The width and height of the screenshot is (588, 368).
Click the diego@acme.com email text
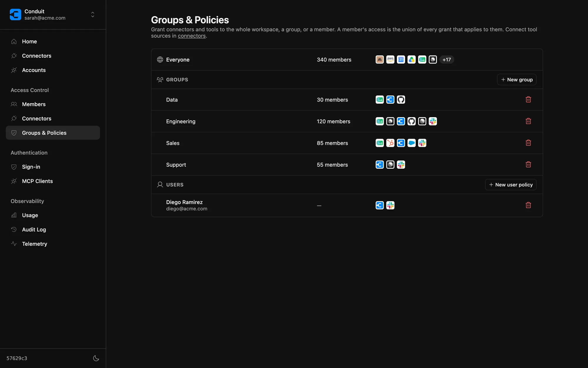(x=187, y=209)
